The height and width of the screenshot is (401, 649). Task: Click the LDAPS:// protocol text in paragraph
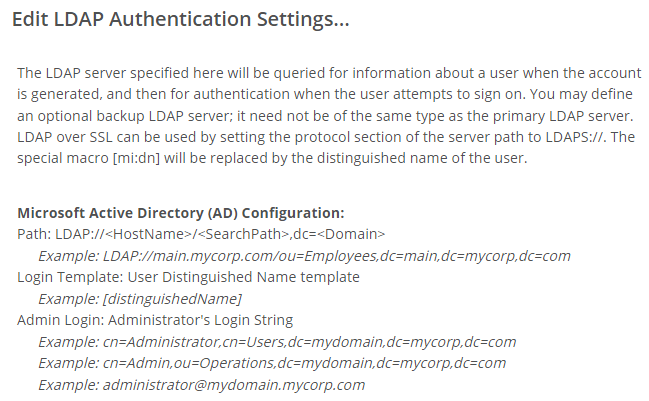(x=576, y=137)
